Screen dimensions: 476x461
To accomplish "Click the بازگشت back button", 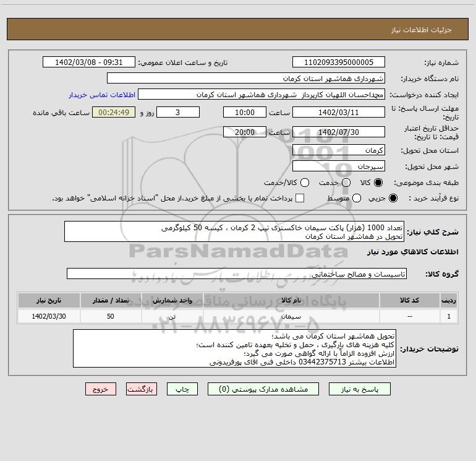I will (x=142, y=389).
